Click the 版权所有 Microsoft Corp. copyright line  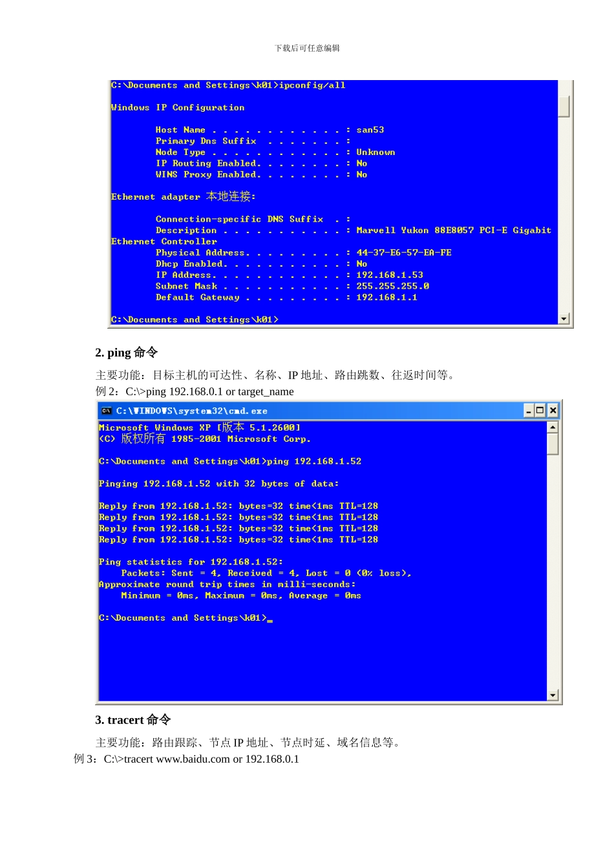click(205, 439)
